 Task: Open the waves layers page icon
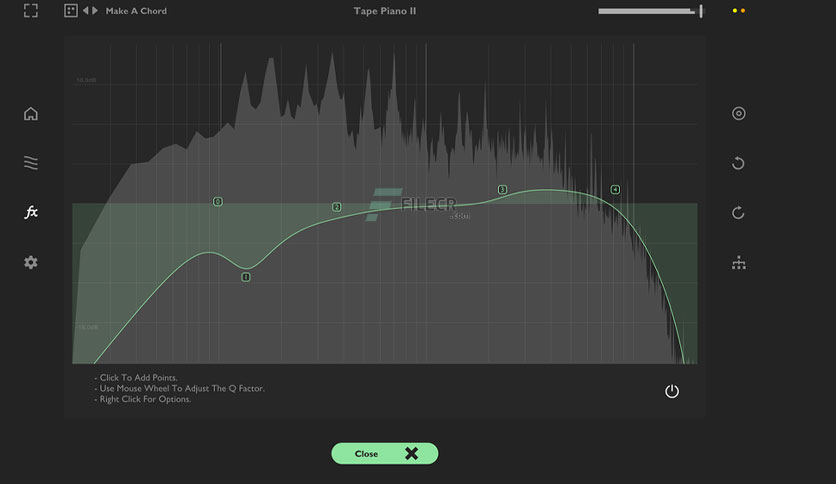pos(31,163)
